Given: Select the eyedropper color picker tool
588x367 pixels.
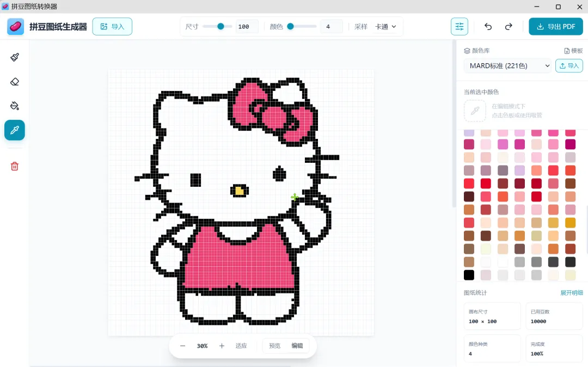Looking at the screenshot, I should pyautogui.click(x=15, y=130).
